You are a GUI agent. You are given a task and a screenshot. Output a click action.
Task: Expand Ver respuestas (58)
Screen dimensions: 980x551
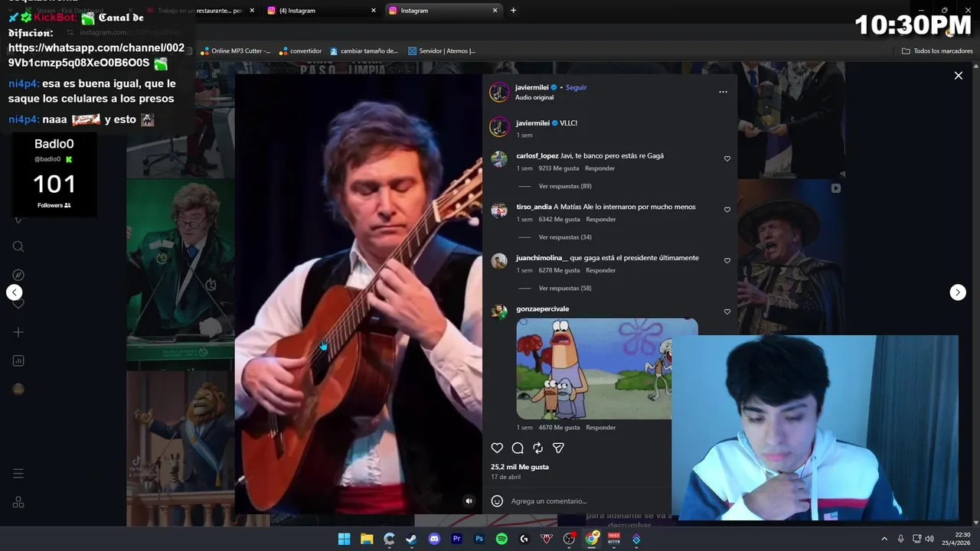click(565, 289)
